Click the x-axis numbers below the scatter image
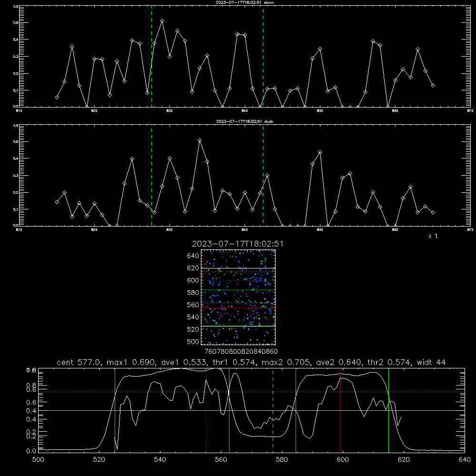The width and height of the screenshot is (476, 476). [241, 351]
